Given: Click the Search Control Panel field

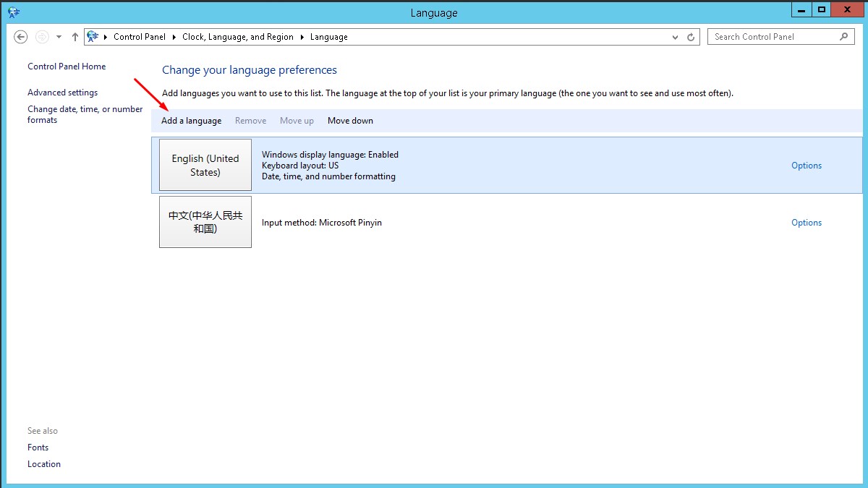Looking at the screenshot, I should pyautogui.click(x=773, y=37).
